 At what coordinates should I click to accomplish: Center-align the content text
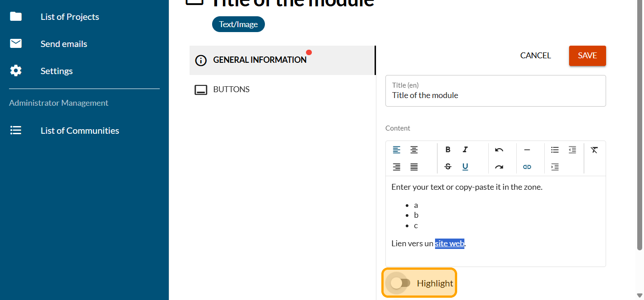pos(414,150)
